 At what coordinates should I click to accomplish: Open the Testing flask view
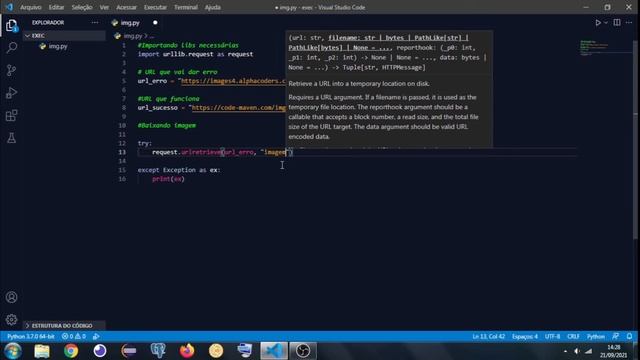(11, 138)
